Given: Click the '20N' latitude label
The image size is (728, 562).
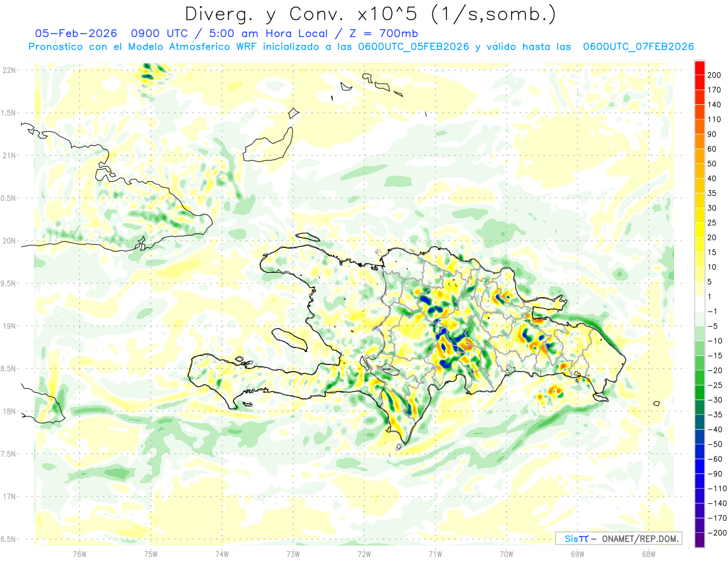Looking at the screenshot, I should click(9, 241).
